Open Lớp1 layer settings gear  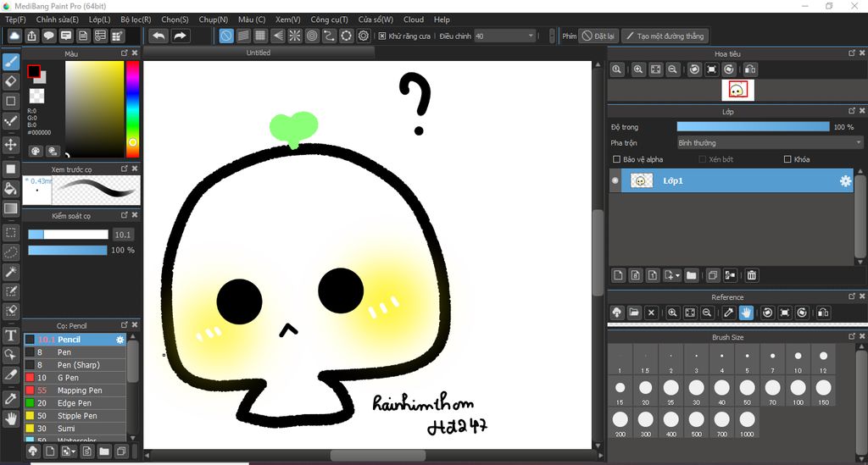tap(845, 180)
